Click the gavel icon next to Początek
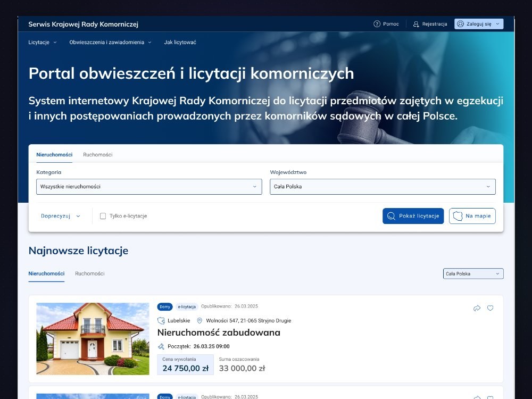532x399 pixels. 161,346
